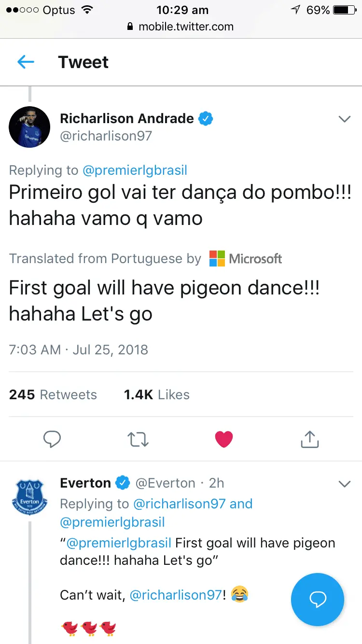Screen dimensions: 362x644
Task: Open Everton's club crest avatar
Action: [x=29, y=496]
